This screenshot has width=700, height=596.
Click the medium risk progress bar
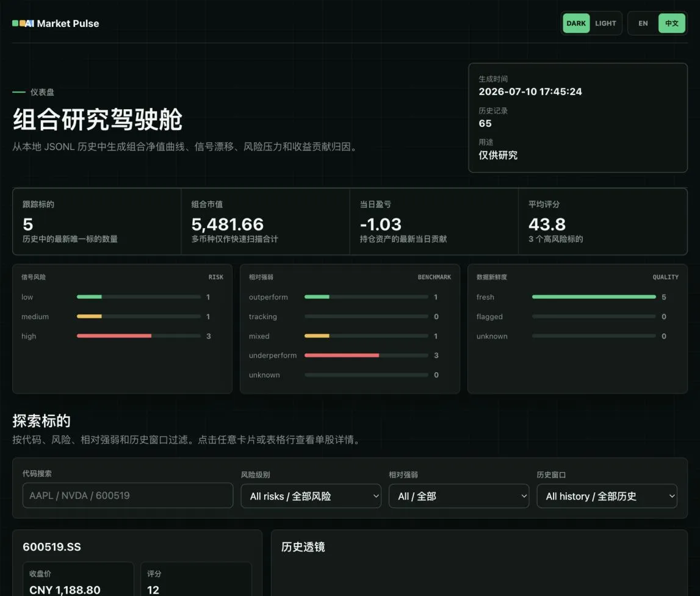139,316
